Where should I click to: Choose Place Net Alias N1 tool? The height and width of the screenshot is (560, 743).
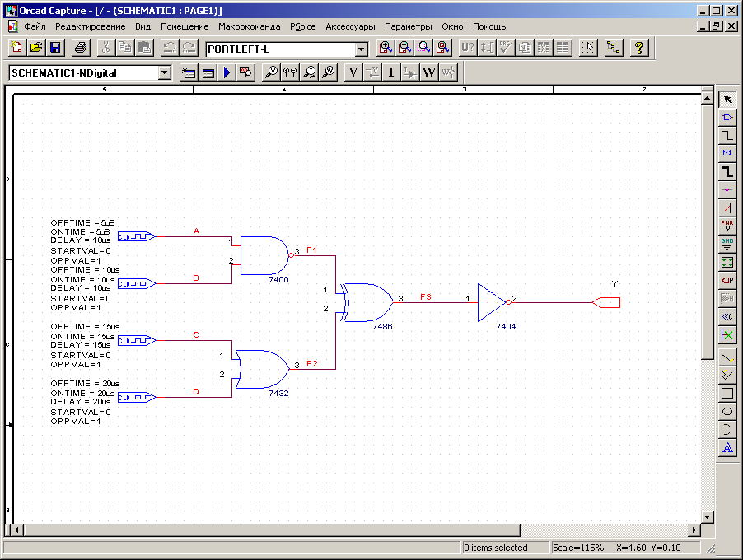pyautogui.click(x=727, y=153)
